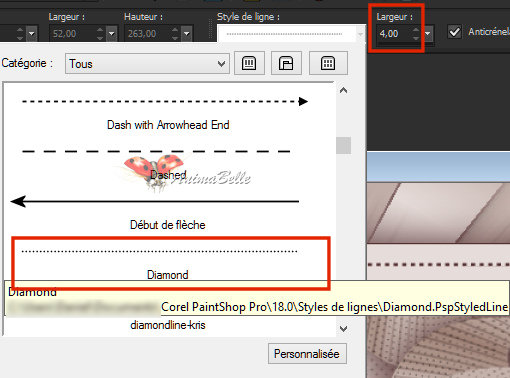Screen dimensions: 510x378
Task: Select the Dash with Arrowhead End style
Action: pos(168,113)
